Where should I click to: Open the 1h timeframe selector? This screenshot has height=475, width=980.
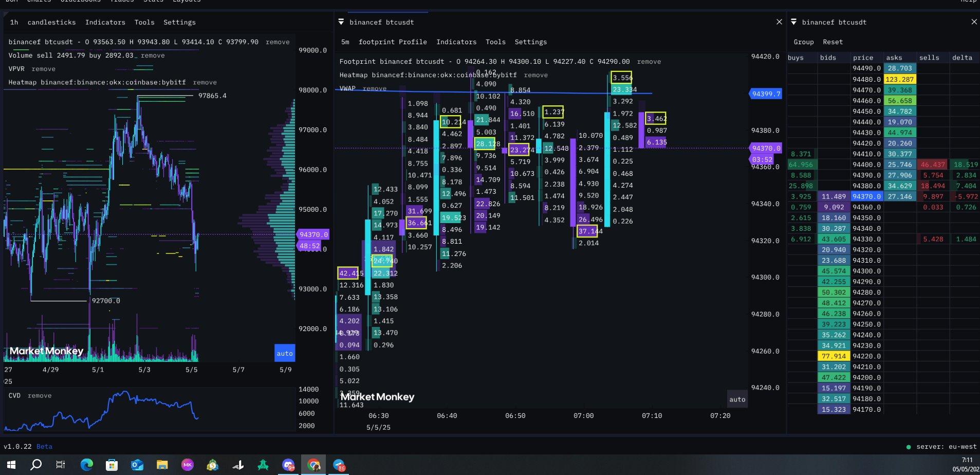pyautogui.click(x=14, y=22)
